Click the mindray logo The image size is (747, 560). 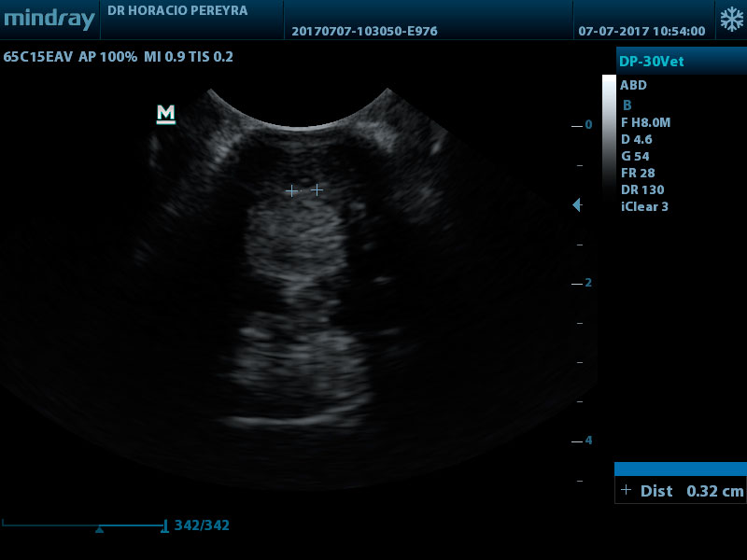pyautogui.click(x=49, y=19)
